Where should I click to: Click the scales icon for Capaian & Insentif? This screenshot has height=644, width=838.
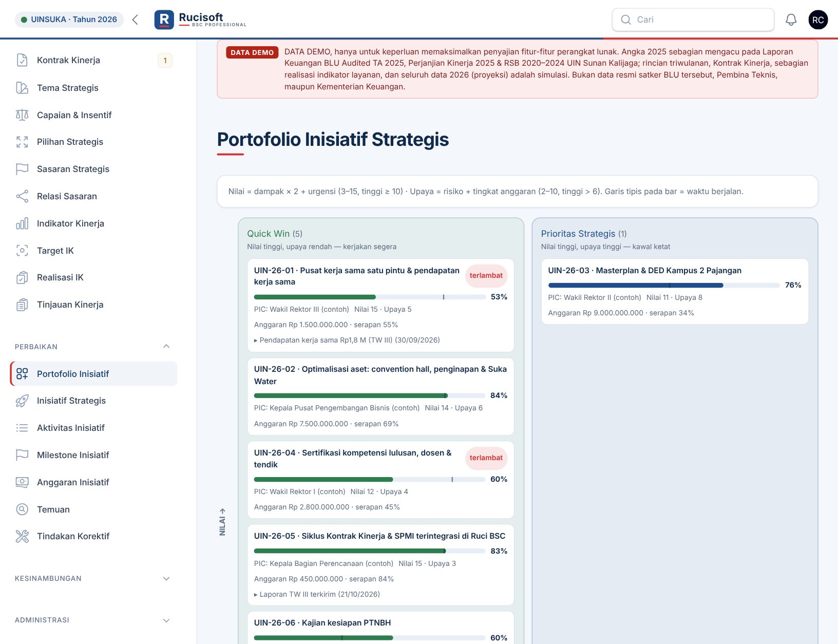pos(22,115)
